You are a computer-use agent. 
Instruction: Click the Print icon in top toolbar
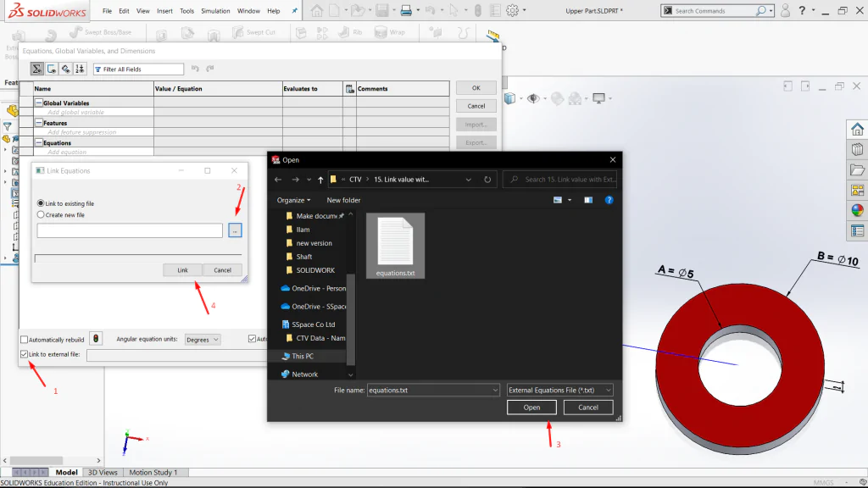tap(406, 10)
